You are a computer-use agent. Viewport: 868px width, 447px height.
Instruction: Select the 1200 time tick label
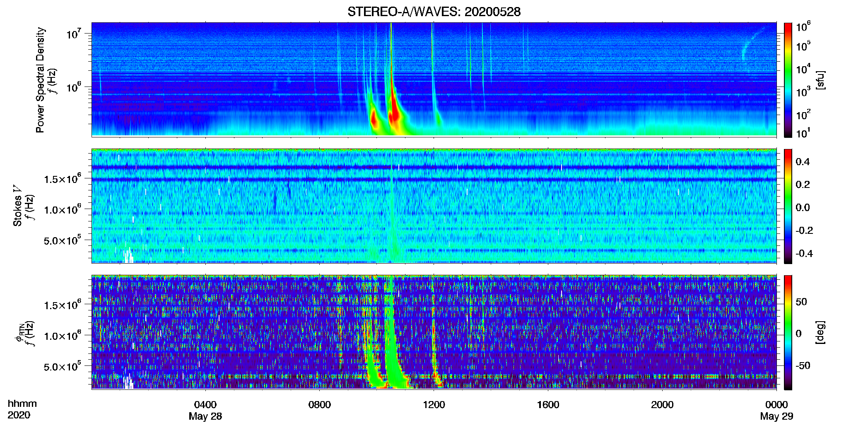point(434,405)
